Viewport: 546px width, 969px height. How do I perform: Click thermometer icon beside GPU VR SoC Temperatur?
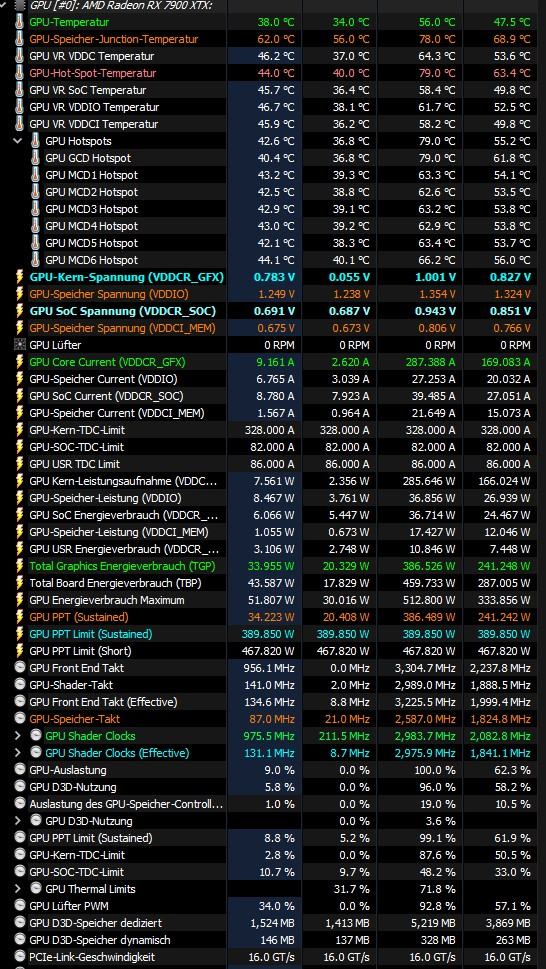pyautogui.click(x=20, y=90)
